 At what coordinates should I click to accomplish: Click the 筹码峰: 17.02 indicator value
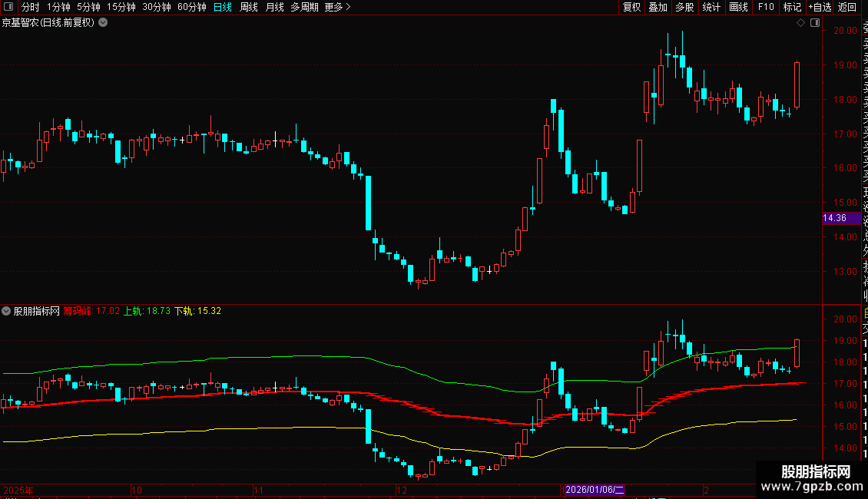(x=91, y=311)
